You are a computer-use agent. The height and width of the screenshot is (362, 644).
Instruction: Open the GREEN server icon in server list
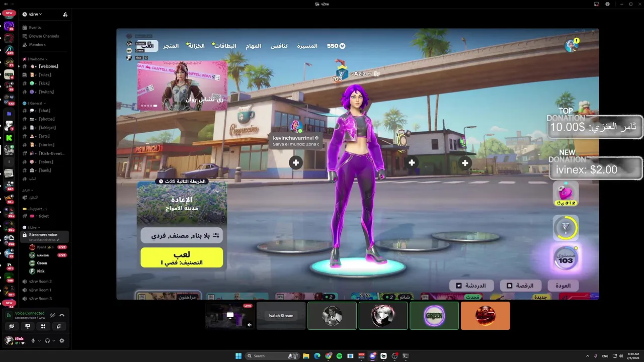(9, 74)
